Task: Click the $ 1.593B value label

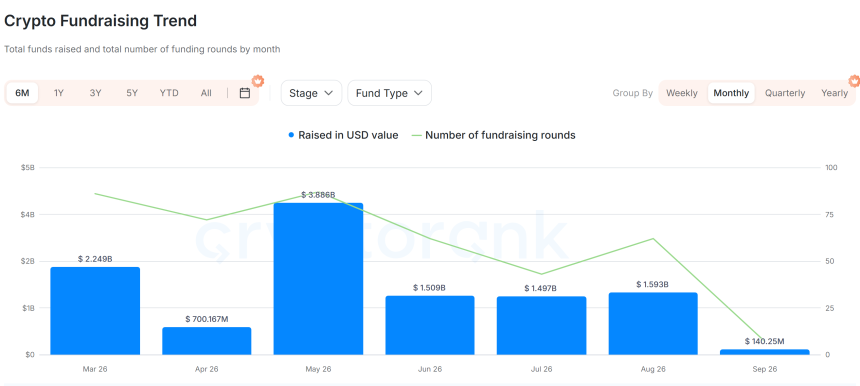Action: coord(653,285)
